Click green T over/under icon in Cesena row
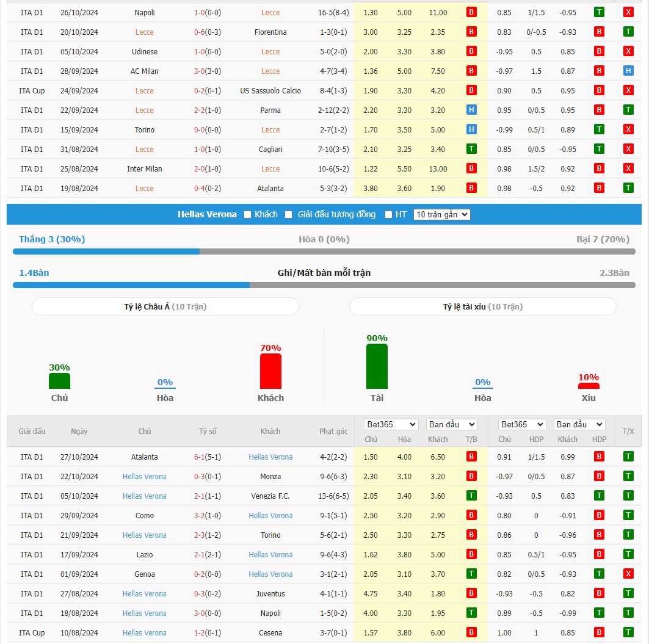Screen dimensions: 649x644 click(628, 632)
